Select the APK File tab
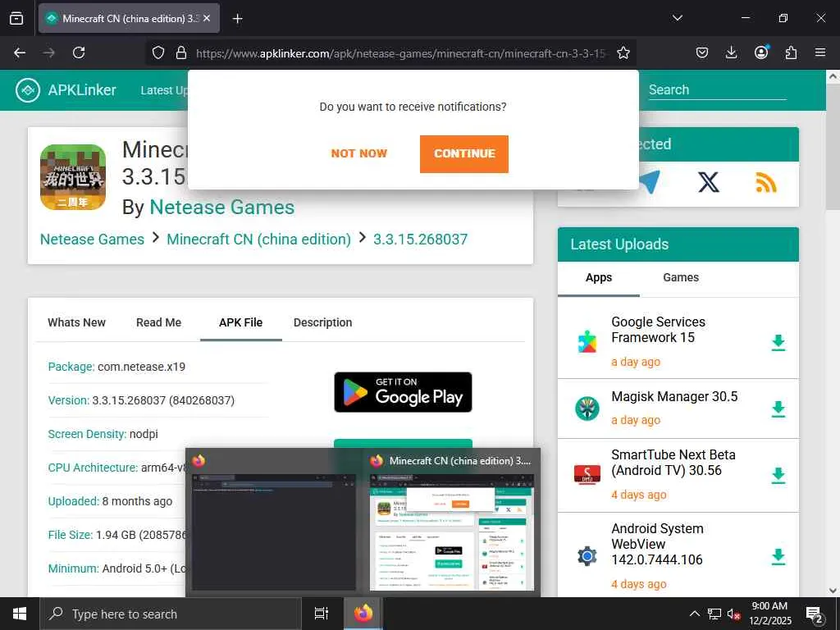The image size is (840, 630). 240,322
